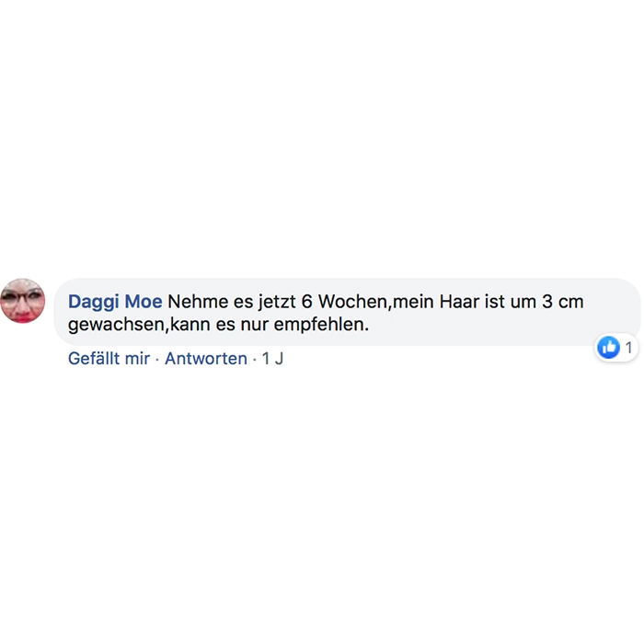Click the first name Daggi
Screen dimensions: 644x644
pos(95,302)
